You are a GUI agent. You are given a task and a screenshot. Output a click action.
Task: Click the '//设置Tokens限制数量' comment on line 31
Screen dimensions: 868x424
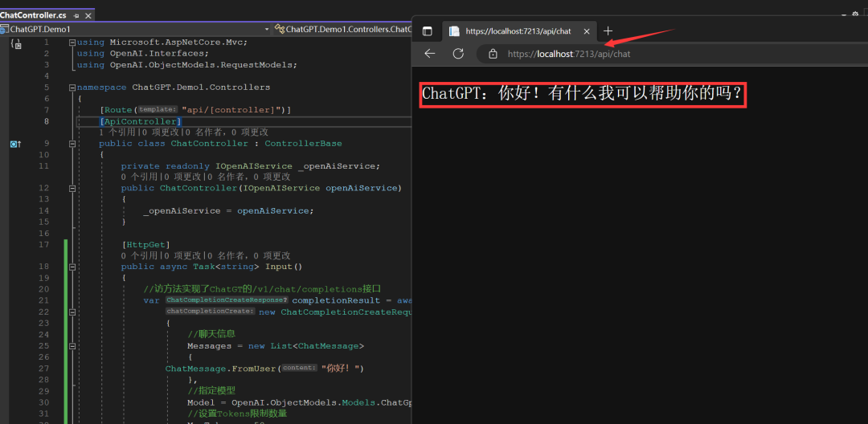point(237,414)
